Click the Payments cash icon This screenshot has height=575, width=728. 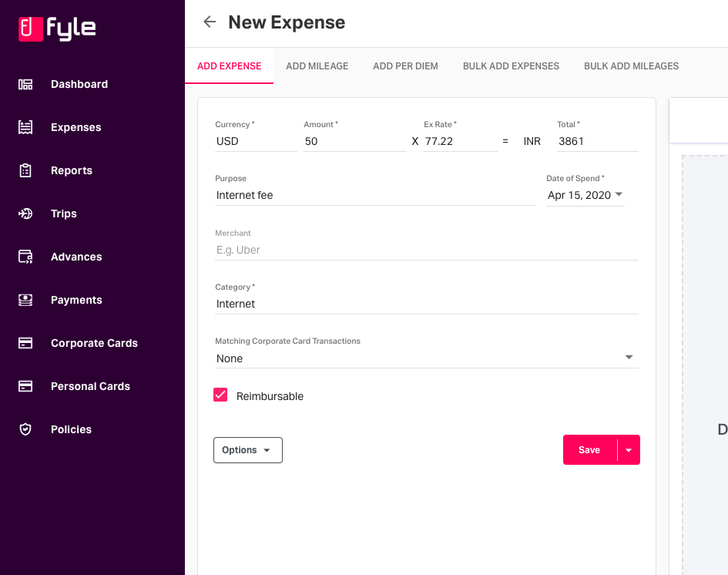click(25, 300)
